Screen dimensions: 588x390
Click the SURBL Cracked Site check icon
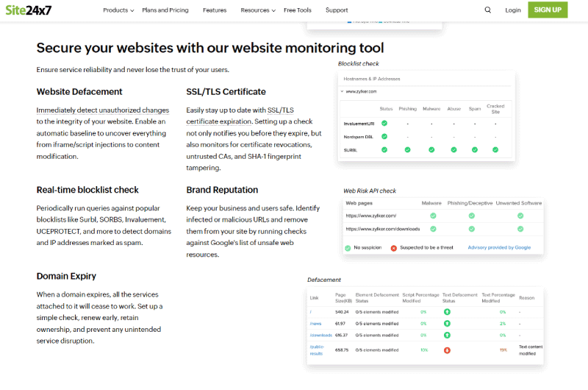coord(495,150)
